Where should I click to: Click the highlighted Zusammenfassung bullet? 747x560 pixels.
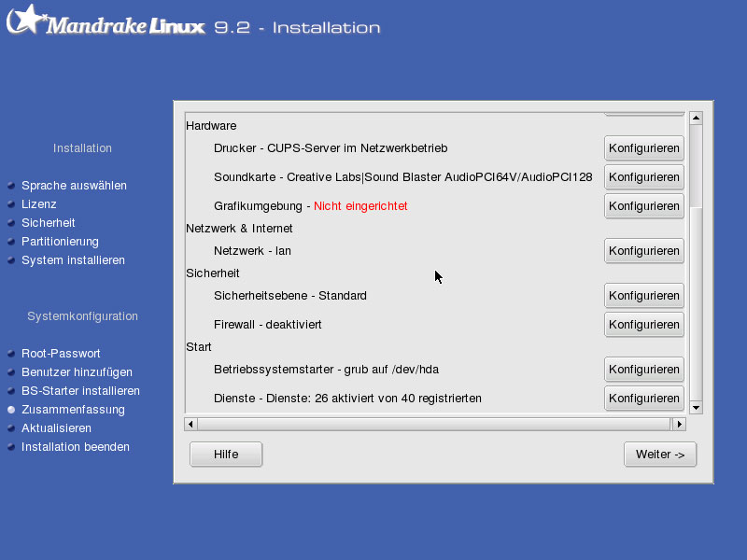[11, 410]
